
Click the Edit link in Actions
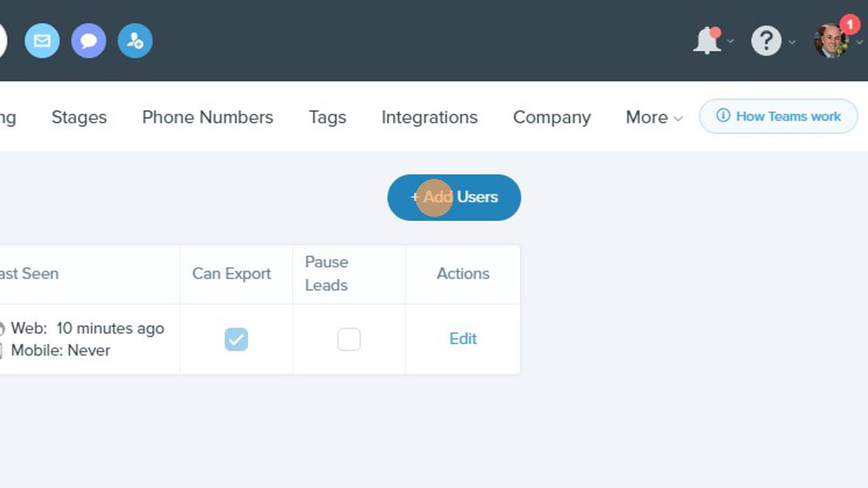(x=463, y=339)
